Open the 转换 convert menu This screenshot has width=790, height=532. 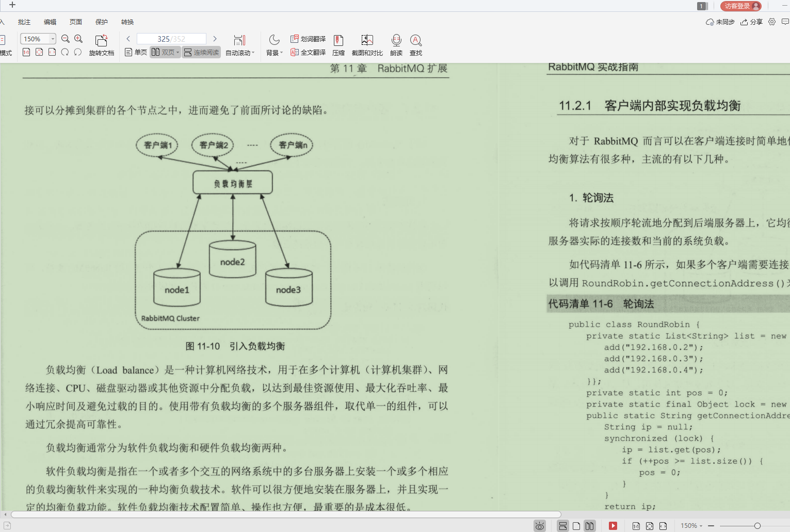point(127,22)
